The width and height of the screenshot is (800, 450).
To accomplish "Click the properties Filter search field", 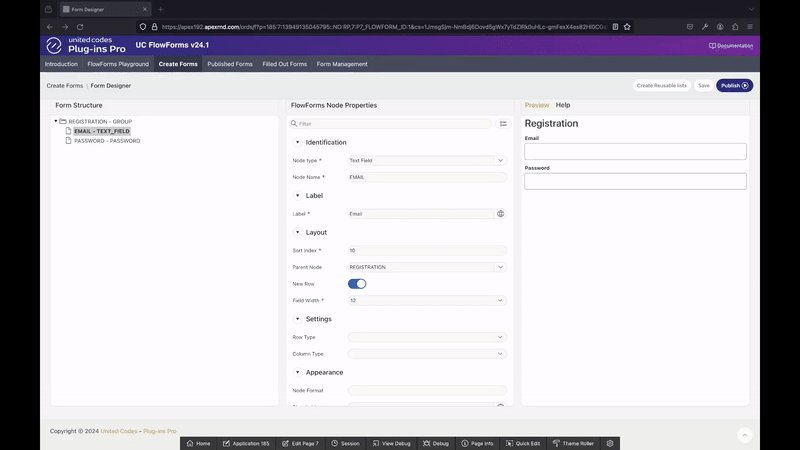I will [x=391, y=123].
